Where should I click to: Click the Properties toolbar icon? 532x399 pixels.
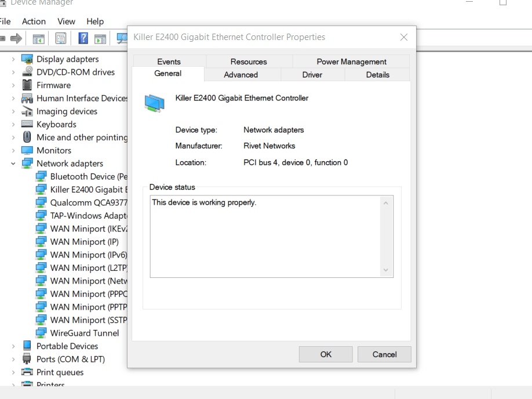pyautogui.click(x=61, y=38)
